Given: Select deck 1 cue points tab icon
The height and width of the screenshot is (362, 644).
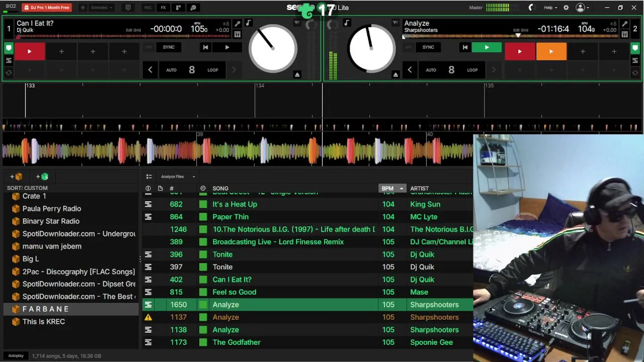Looking at the screenshot, I should [9, 48].
